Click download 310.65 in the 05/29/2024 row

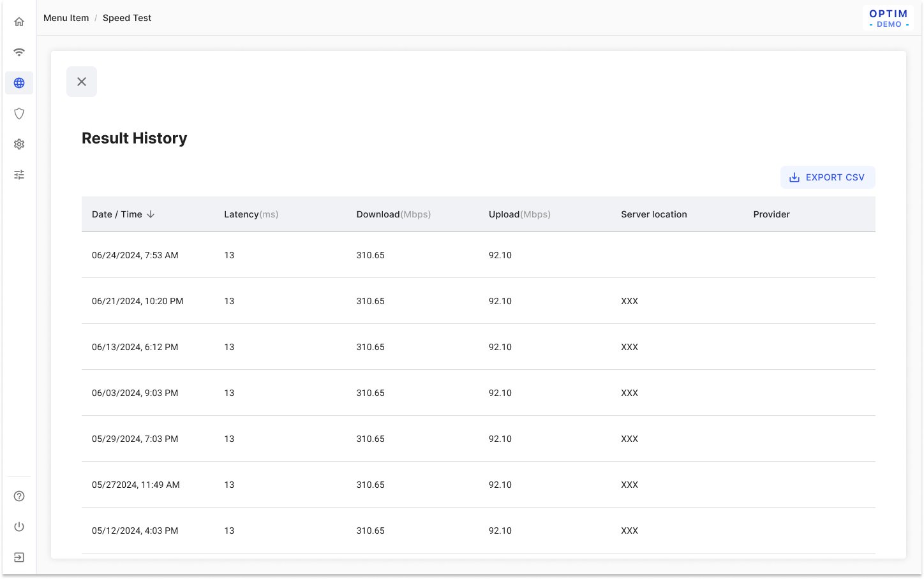(x=371, y=439)
